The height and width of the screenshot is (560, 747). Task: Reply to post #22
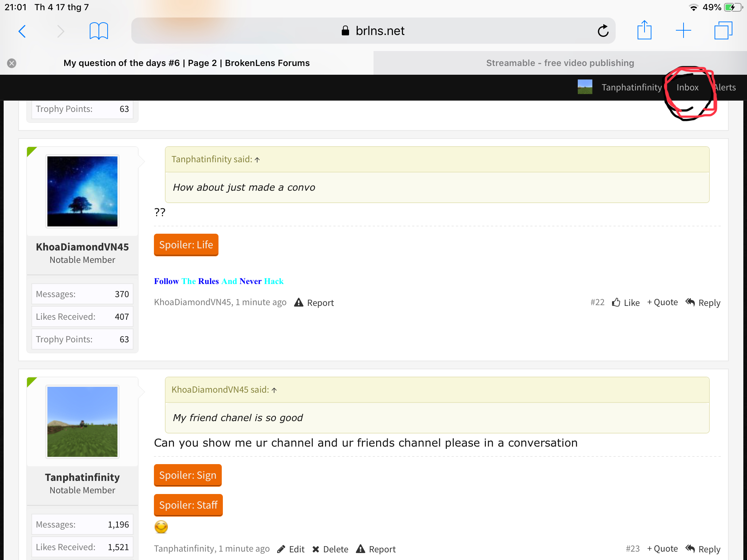(703, 303)
